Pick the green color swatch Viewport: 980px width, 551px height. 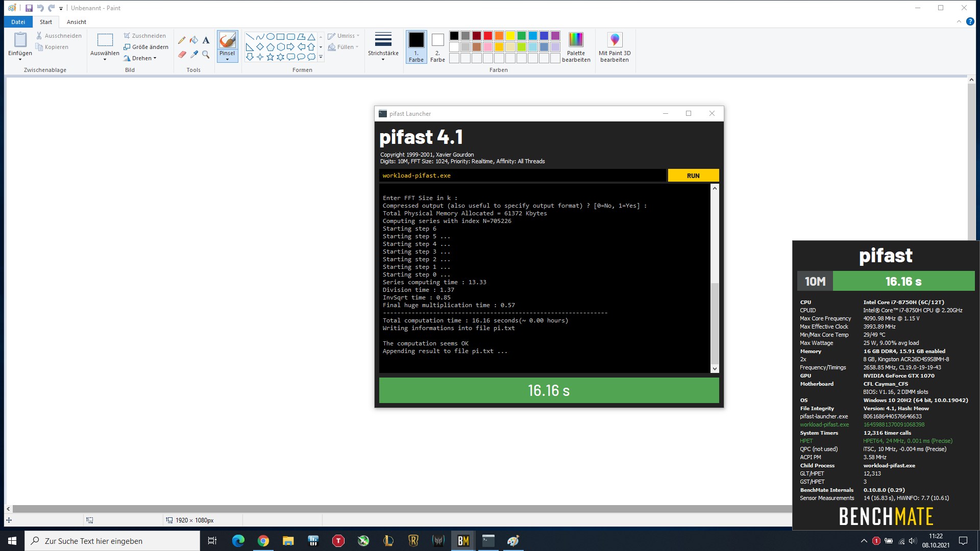pos(521,36)
